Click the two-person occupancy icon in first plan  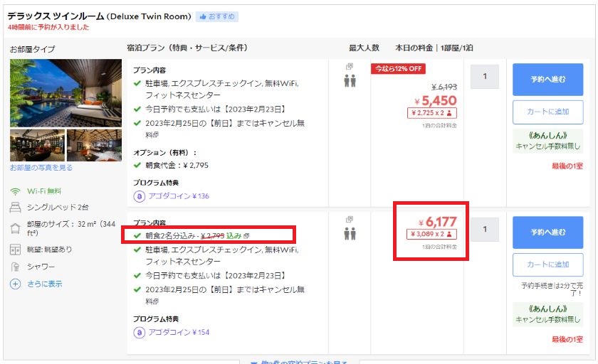349,81
